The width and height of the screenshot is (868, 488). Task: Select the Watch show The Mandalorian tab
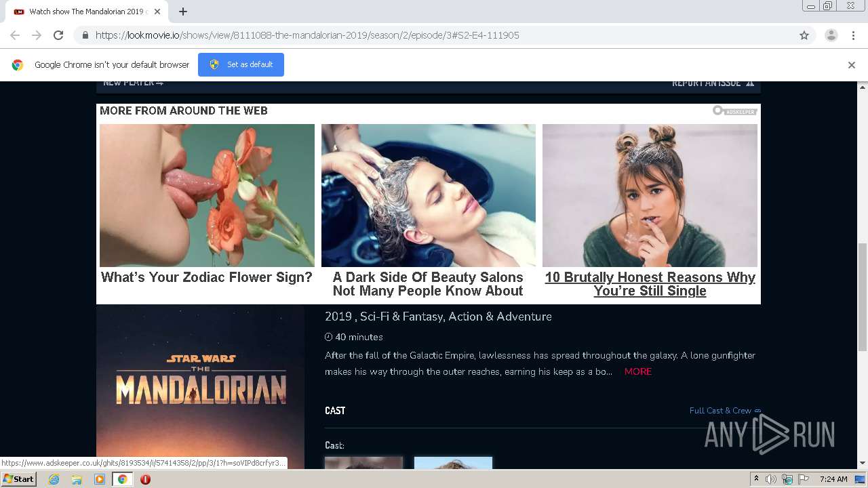(86, 12)
